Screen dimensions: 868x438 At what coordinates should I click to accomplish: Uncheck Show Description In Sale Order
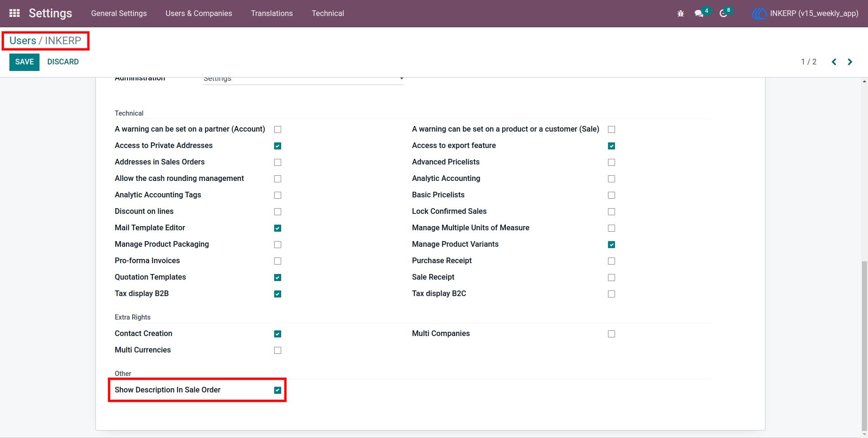click(x=277, y=390)
